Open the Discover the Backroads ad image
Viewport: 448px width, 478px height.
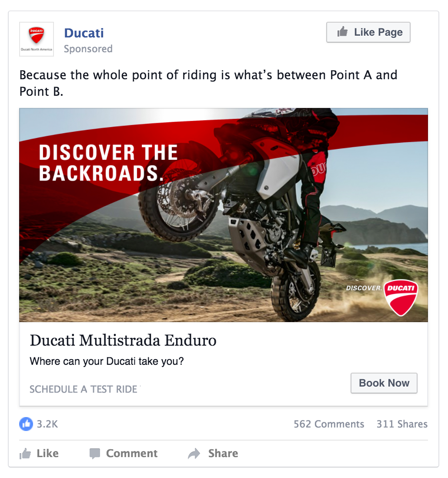[224, 215]
